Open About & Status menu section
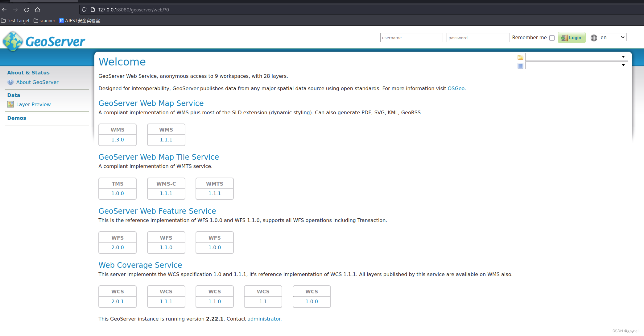This screenshot has height=336, width=644. (28, 73)
